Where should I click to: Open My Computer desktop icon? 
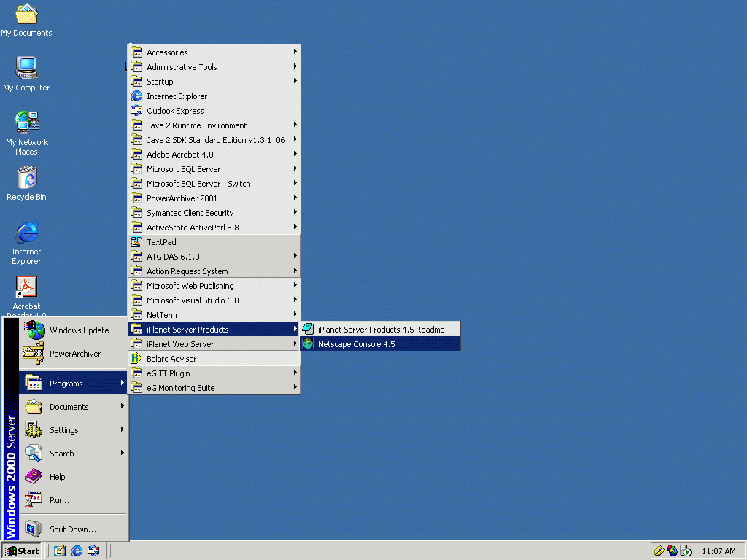(x=26, y=68)
